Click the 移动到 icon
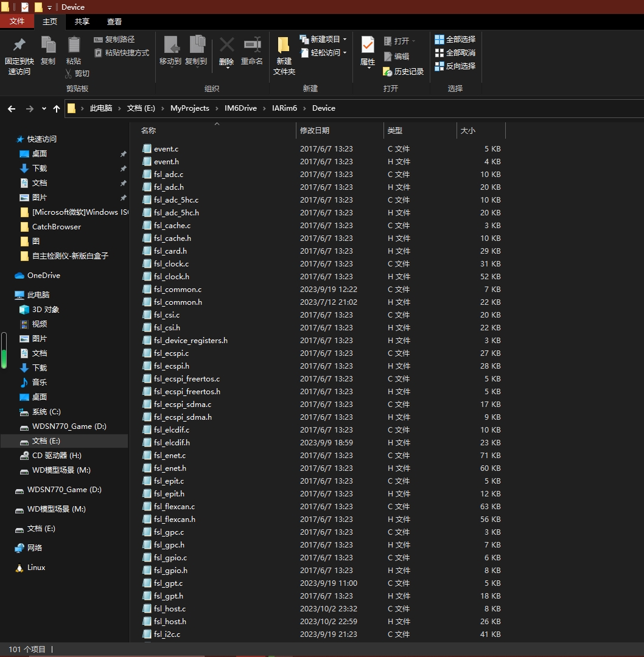644x657 pixels. 171,44
